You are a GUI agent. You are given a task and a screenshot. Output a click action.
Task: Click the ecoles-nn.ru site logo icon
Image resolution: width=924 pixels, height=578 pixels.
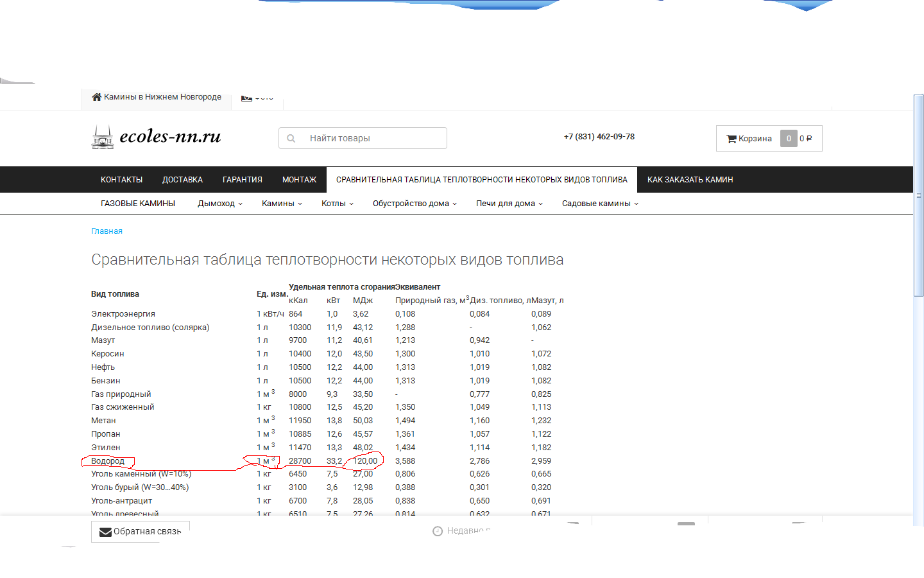pyautogui.click(x=103, y=137)
